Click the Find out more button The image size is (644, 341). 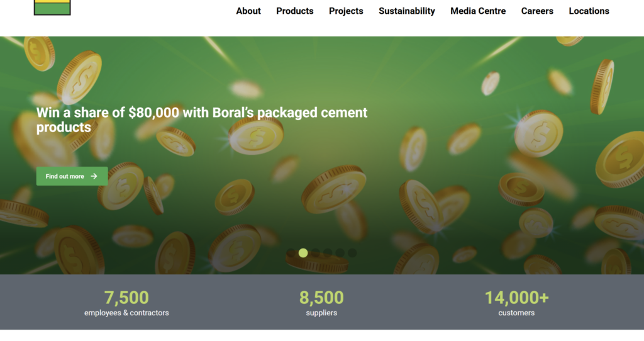[x=72, y=176]
